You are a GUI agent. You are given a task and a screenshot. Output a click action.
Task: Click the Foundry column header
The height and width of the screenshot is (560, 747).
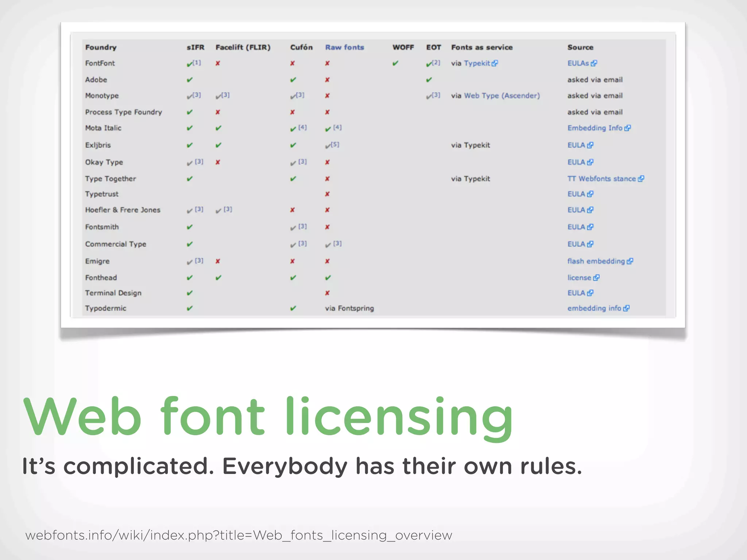coord(101,47)
